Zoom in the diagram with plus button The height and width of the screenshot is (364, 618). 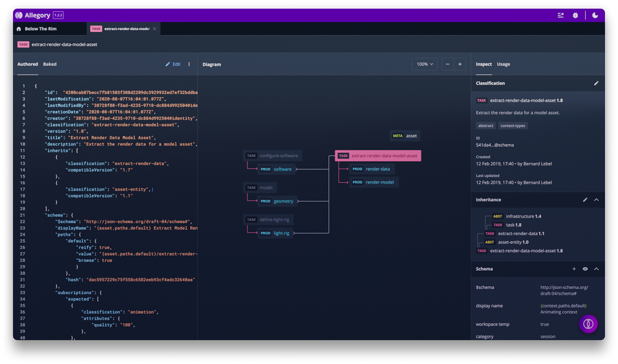460,64
